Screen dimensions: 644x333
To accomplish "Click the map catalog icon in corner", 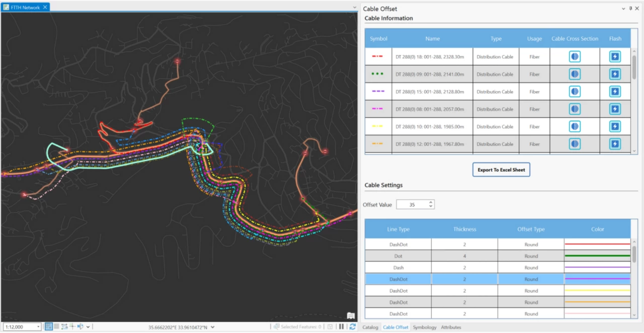I will tap(351, 316).
